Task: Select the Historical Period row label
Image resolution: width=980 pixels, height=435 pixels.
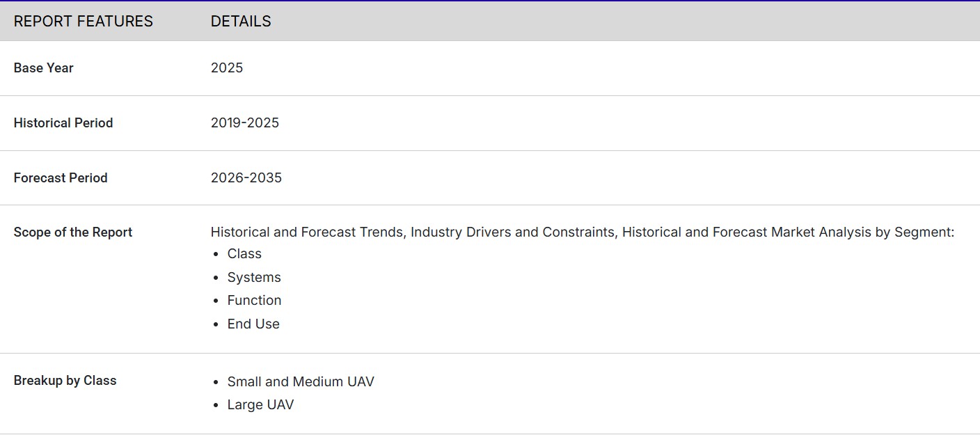Action: 63,123
